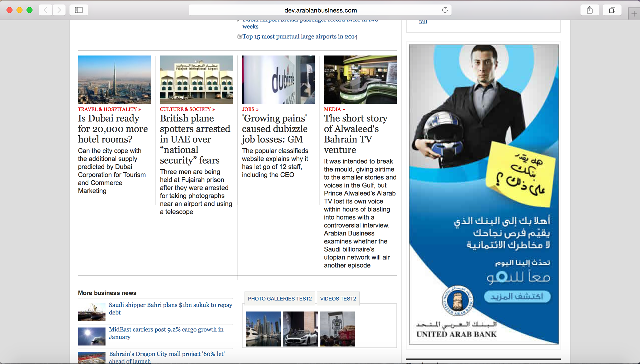Open 'Top 15 most punctual large airports' link
Screen dimensions: 640x364
[x=300, y=37]
